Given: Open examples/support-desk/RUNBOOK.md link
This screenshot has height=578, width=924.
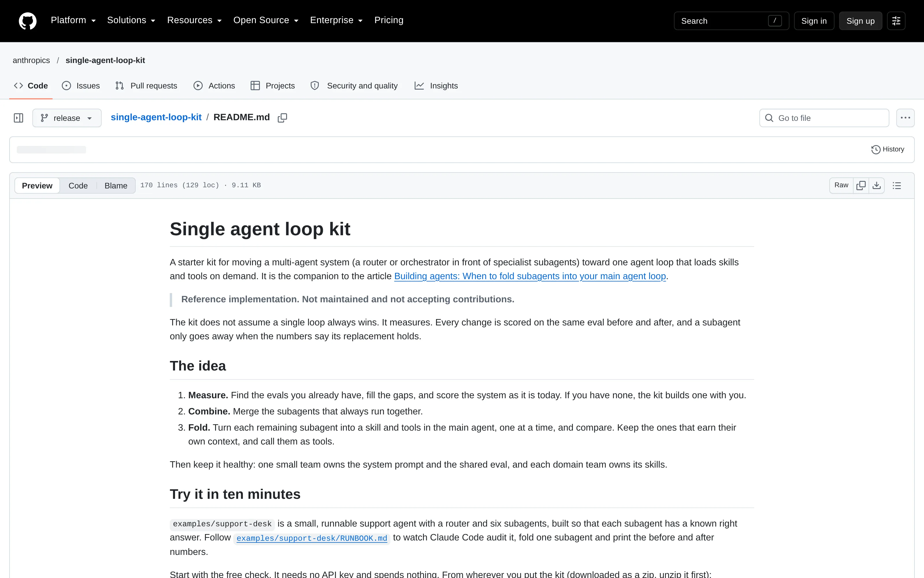Looking at the screenshot, I should (312, 538).
